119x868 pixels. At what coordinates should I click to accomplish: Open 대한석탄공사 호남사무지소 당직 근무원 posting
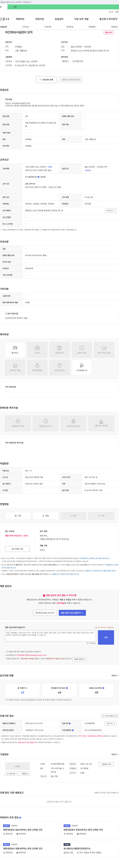pos(23,830)
